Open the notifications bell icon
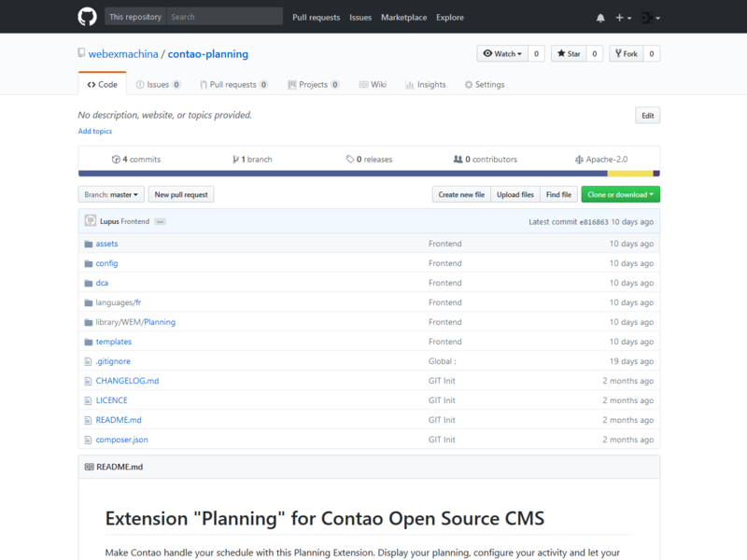This screenshot has height=560, width=747. pyautogui.click(x=600, y=18)
